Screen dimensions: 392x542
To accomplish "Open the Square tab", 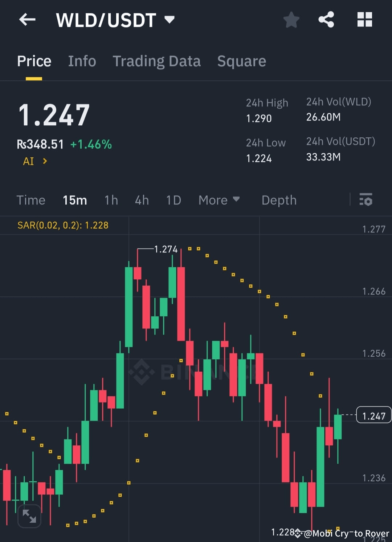I will 241,61.
